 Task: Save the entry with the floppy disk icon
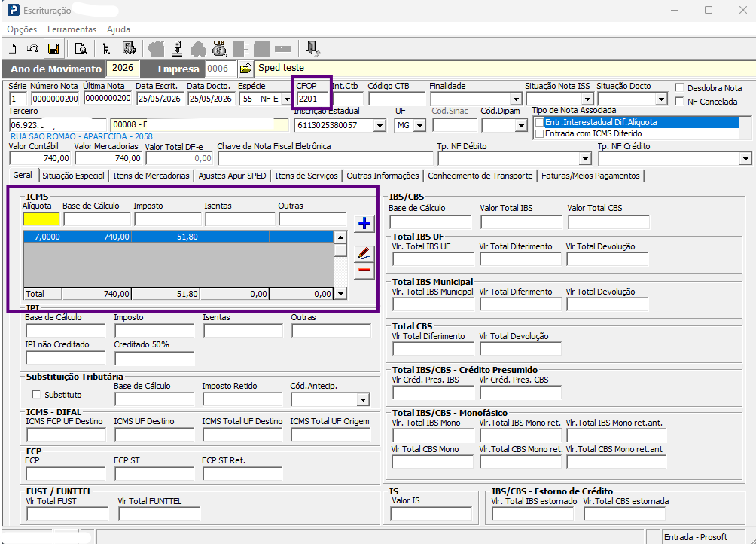coord(53,49)
